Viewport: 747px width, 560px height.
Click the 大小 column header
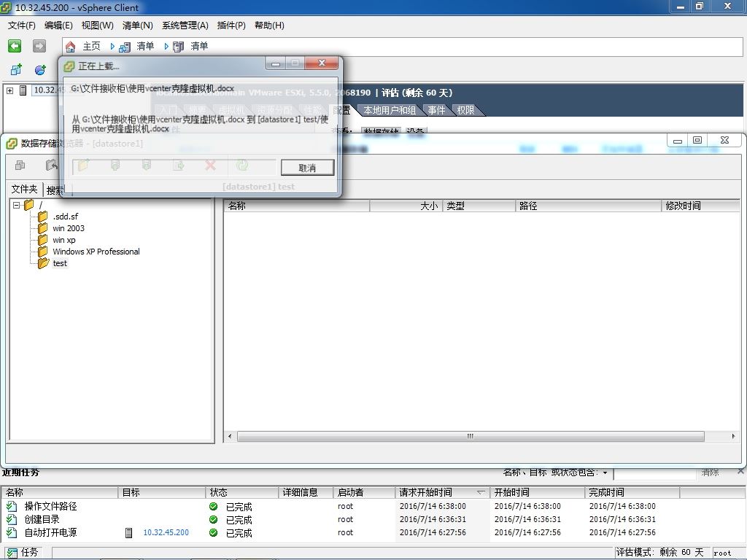point(406,206)
